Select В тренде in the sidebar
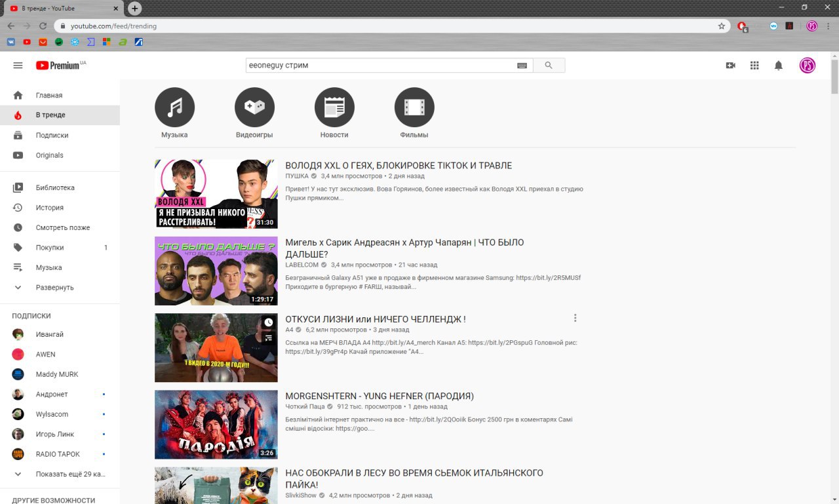This screenshot has height=504, width=839. pyautogui.click(x=60, y=115)
